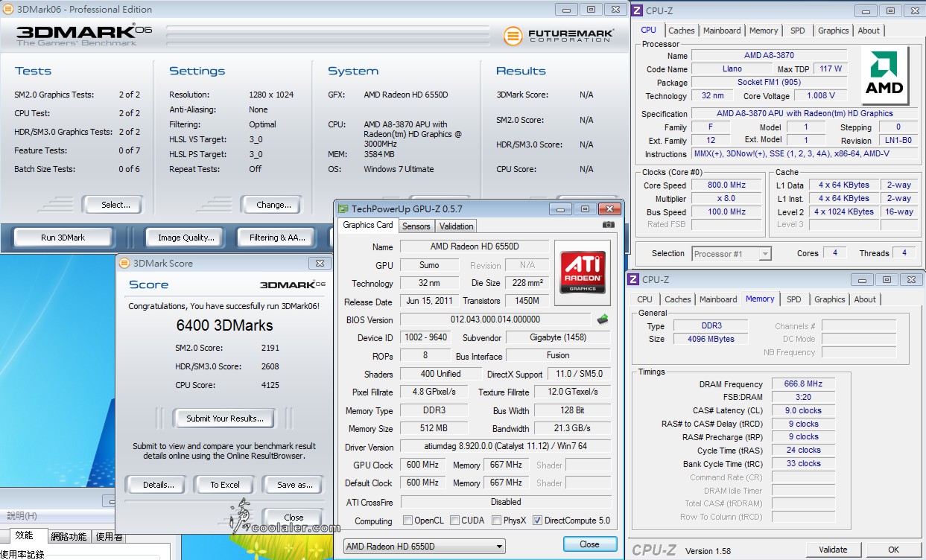Click the Close button in GPU-Z
Screen dimensions: 926x560
589,544
